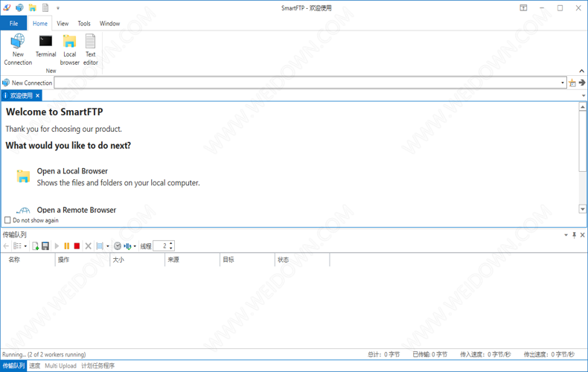Open the Quick Access toolbar customize dropdown
The height and width of the screenshot is (372, 588).
[x=58, y=8]
